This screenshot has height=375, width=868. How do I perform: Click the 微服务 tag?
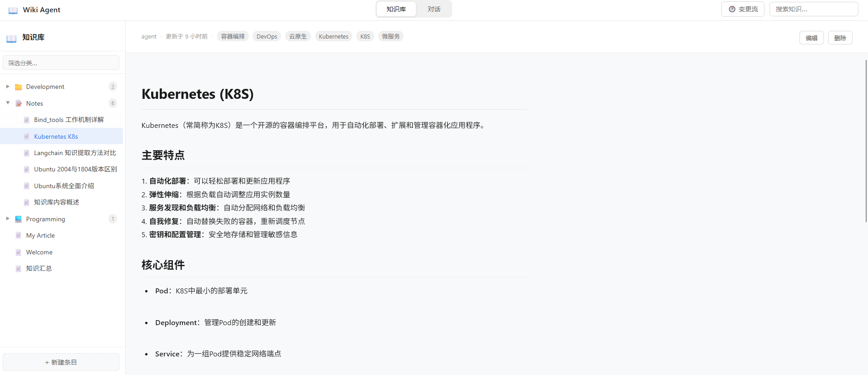pos(391,36)
